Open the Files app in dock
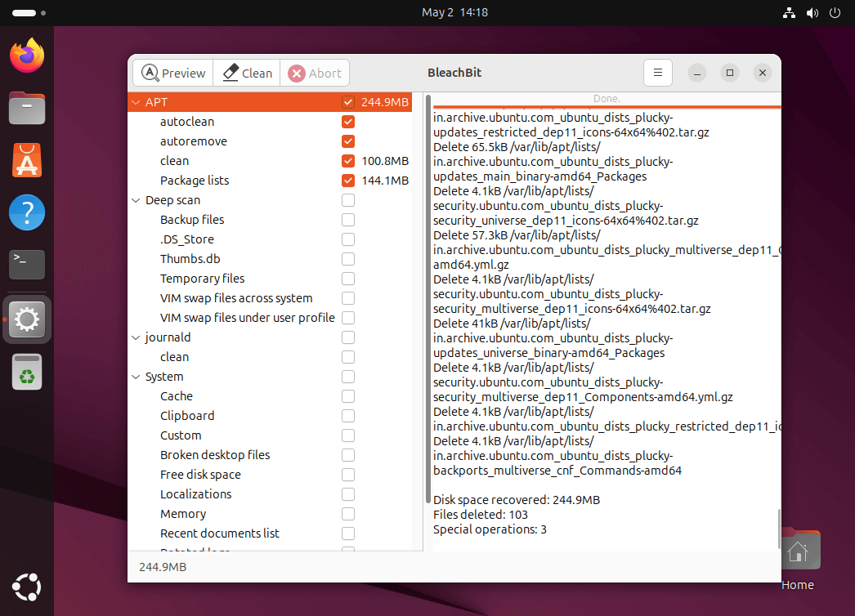This screenshot has height=616, width=855. (27, 108)
